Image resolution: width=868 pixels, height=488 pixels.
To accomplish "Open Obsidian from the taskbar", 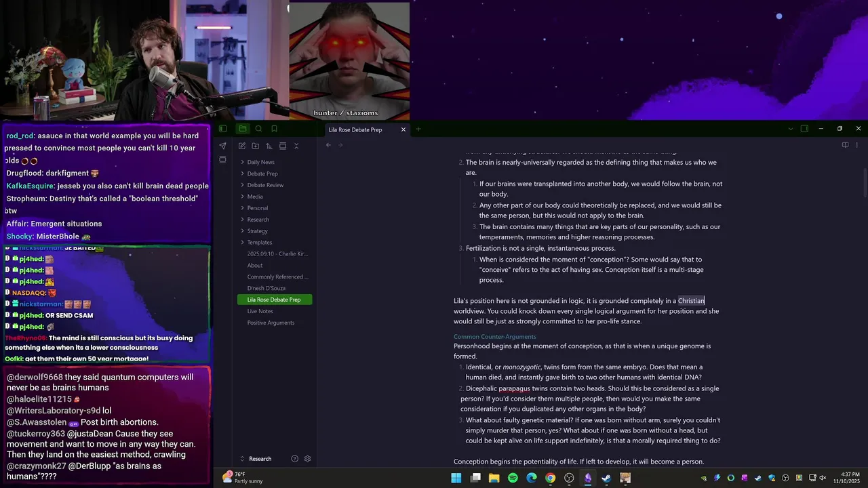I will pos(588,478).
